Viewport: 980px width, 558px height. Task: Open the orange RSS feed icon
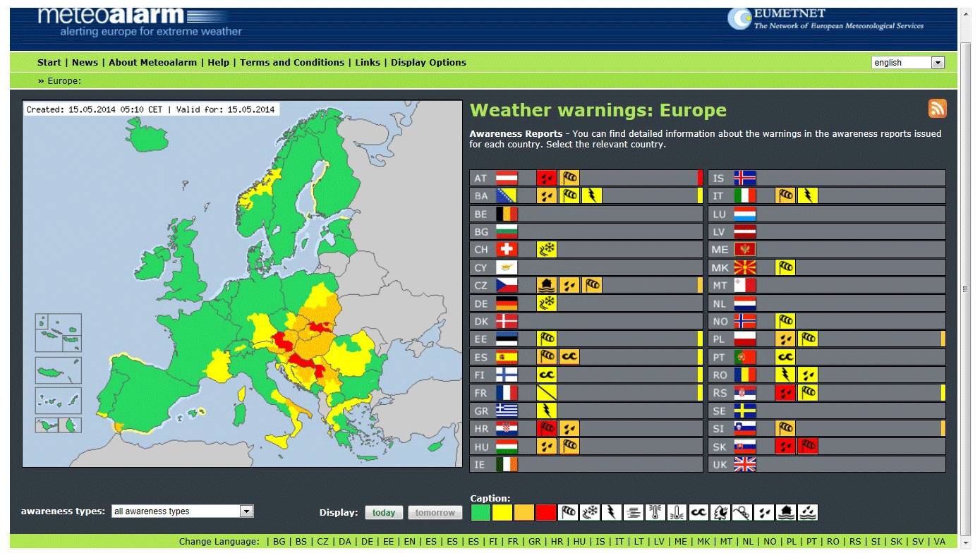coord(937,109)
